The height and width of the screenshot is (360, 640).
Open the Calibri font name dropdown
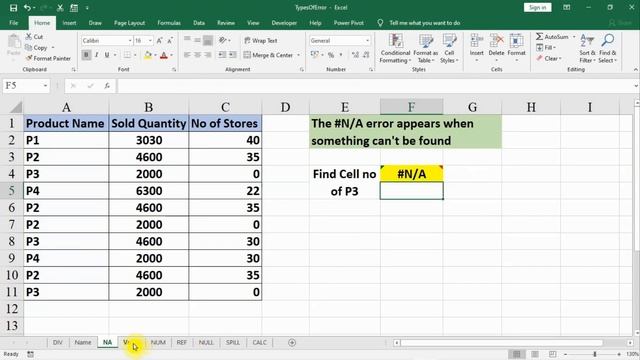(x=130, y=40)
